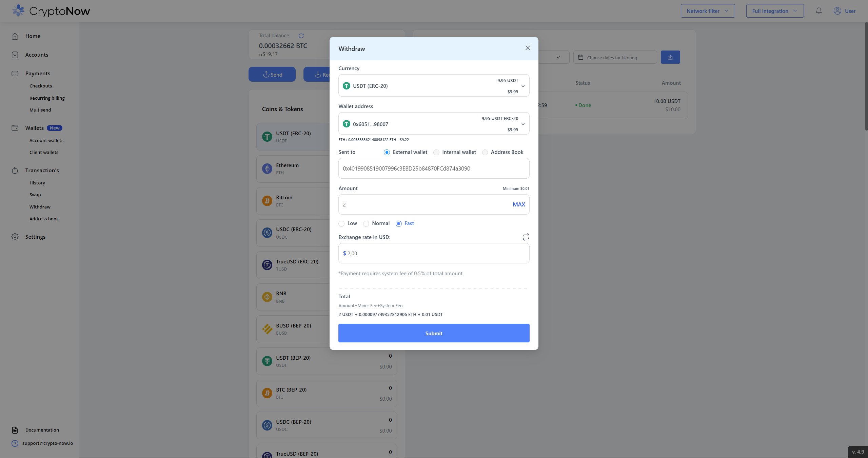Click the 10.00 USDT transaction amount

coord(667,101)
